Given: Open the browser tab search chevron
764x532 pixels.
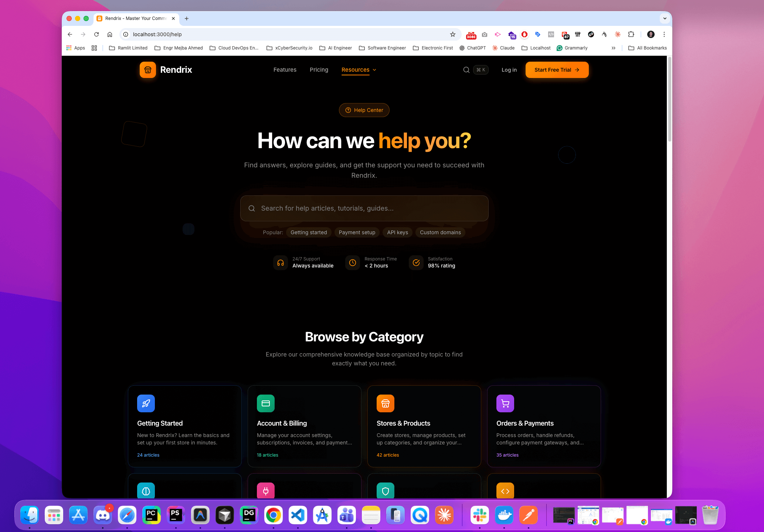Looking at the screenshot, I should (x=665, y=18).
